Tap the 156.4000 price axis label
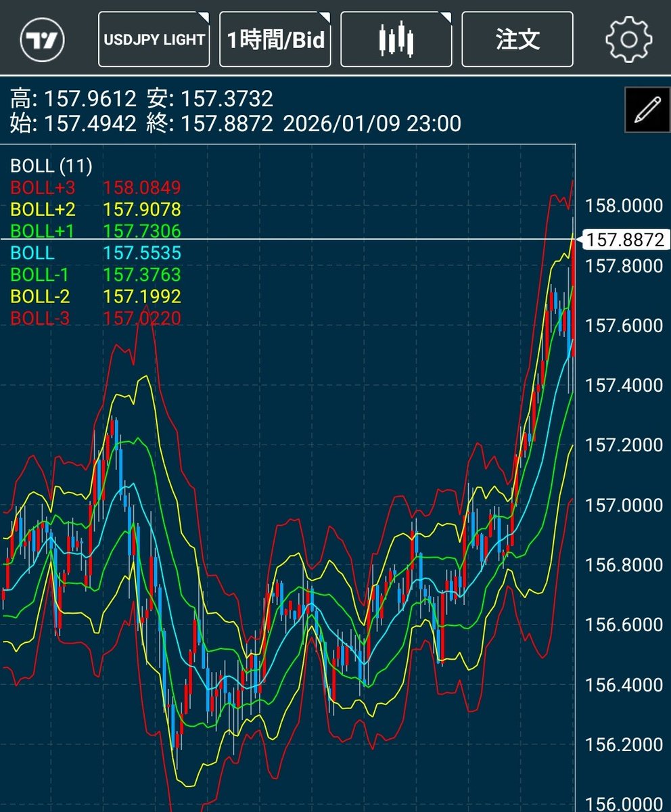Screen dimensions: 671x812 [x=624, y=685]
